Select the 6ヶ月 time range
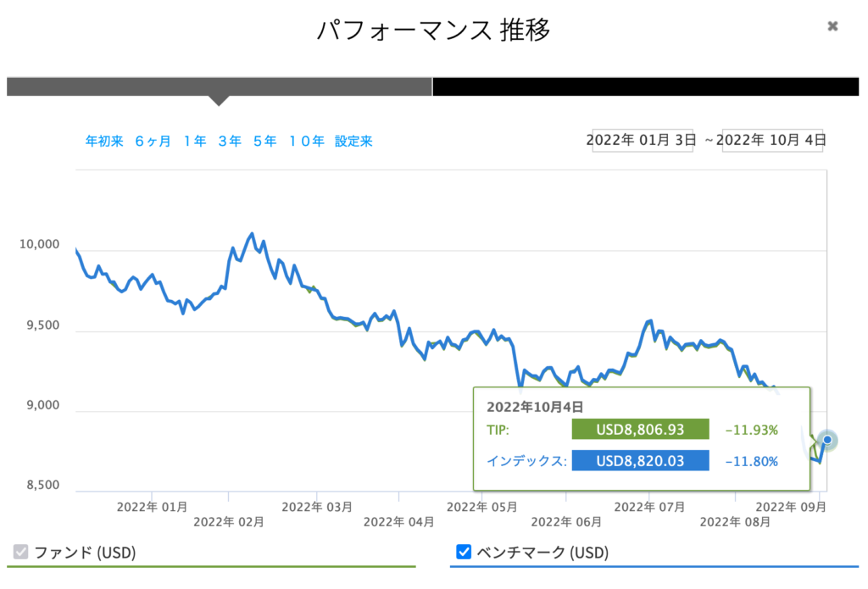Viewport: 868px width, 589px height. pos(153,142)
